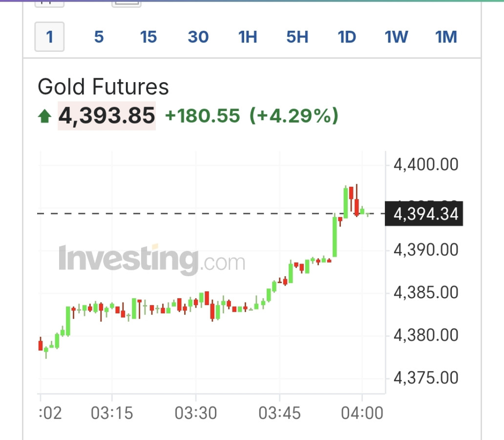Click the +180.55 price change
Screen dimensions: 504x440
pyautogui.click(x=203, y=116)
